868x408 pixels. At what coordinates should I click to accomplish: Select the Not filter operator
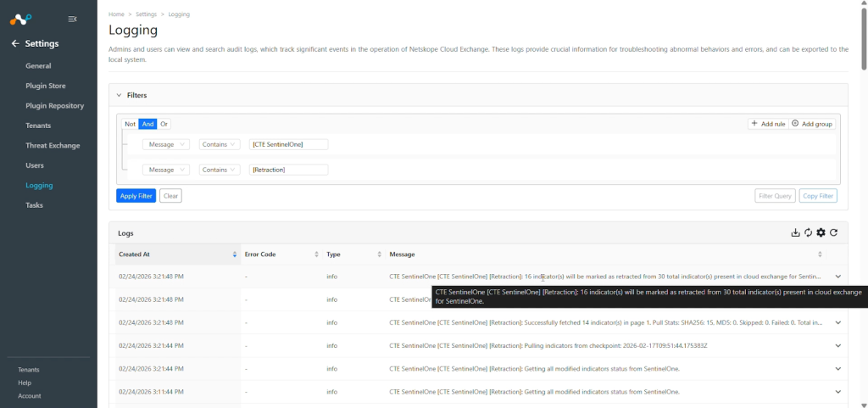[130, 124]
